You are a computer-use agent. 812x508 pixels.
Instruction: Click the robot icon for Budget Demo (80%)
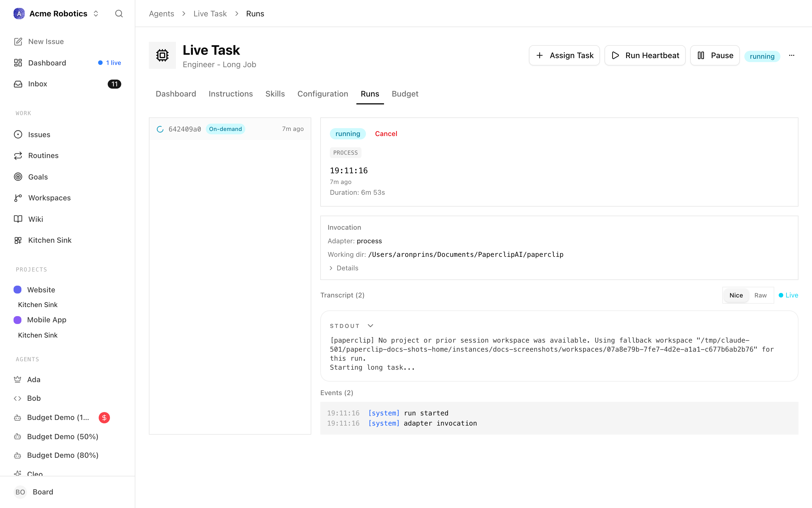point(17,455)
